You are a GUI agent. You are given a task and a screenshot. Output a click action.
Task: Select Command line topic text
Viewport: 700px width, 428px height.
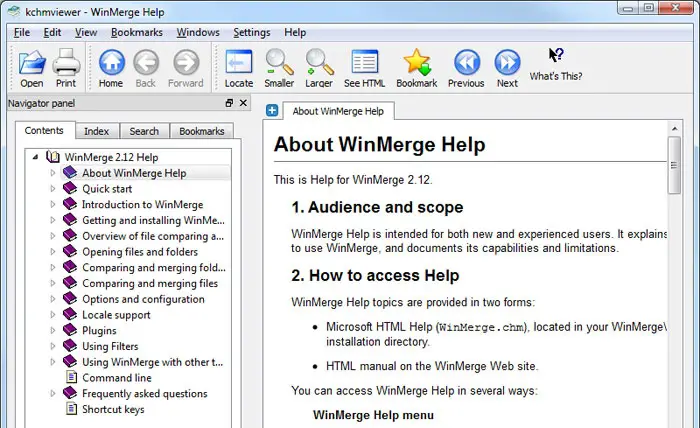(117, 378)
